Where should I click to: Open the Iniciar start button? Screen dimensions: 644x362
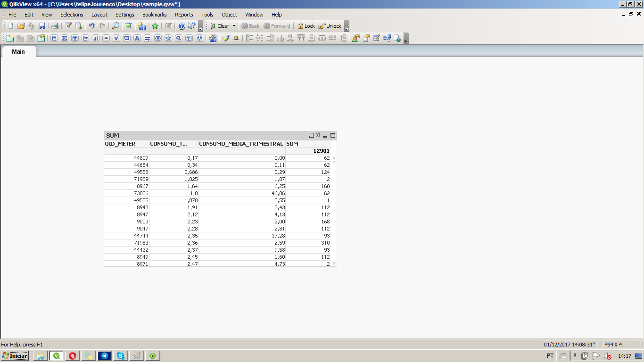[15, 356]
